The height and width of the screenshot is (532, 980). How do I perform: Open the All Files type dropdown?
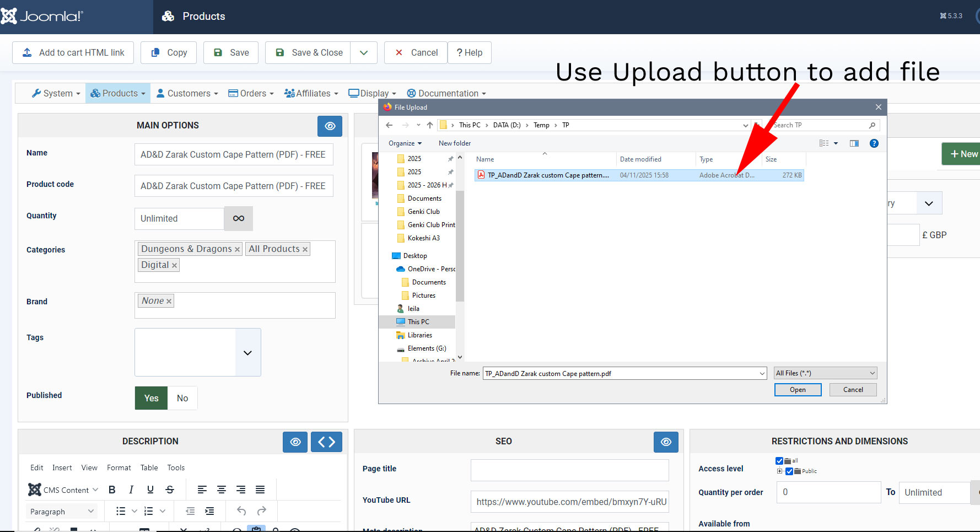click(825, 373)
